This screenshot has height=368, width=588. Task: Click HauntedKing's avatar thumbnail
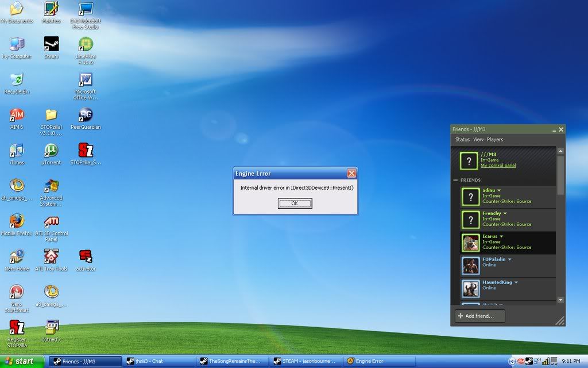[471, 289]
